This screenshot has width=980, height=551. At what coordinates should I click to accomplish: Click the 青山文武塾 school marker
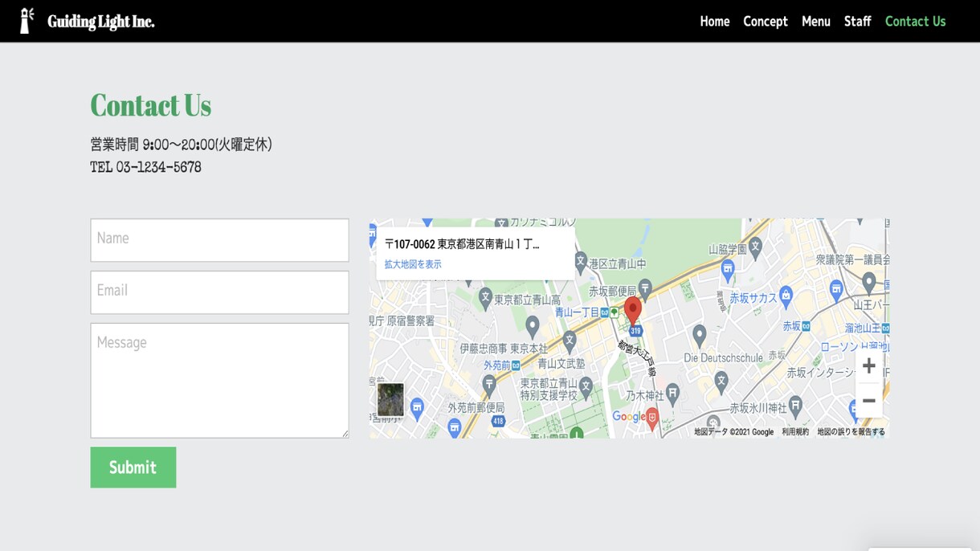[x=570, y=341]
